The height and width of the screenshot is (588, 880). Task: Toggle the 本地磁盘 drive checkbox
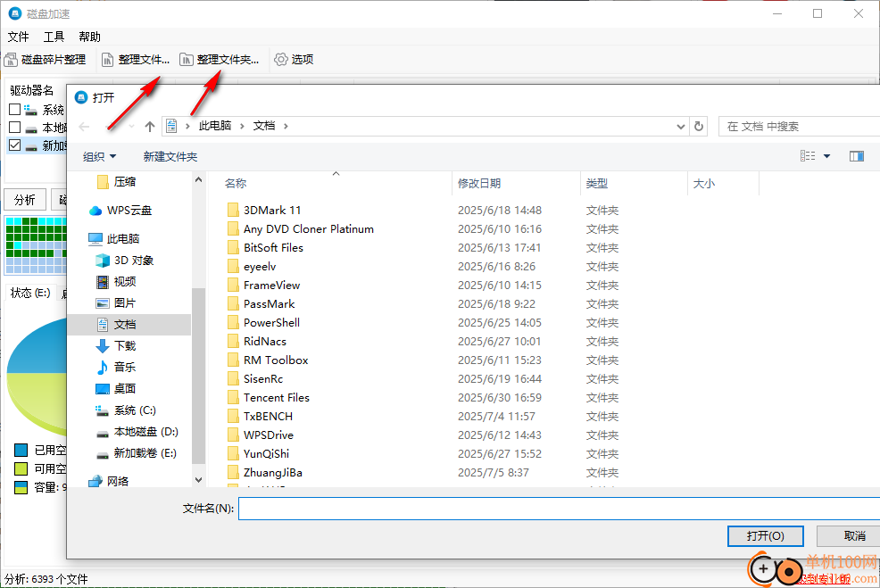15,128
